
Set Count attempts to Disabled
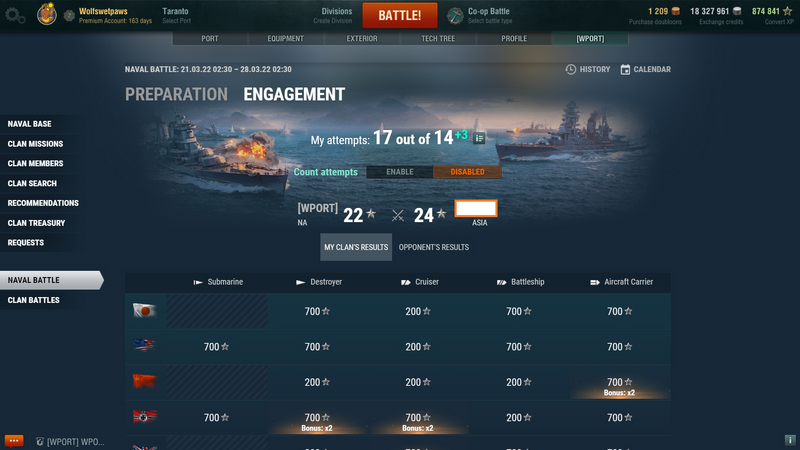tap(467, 172)
